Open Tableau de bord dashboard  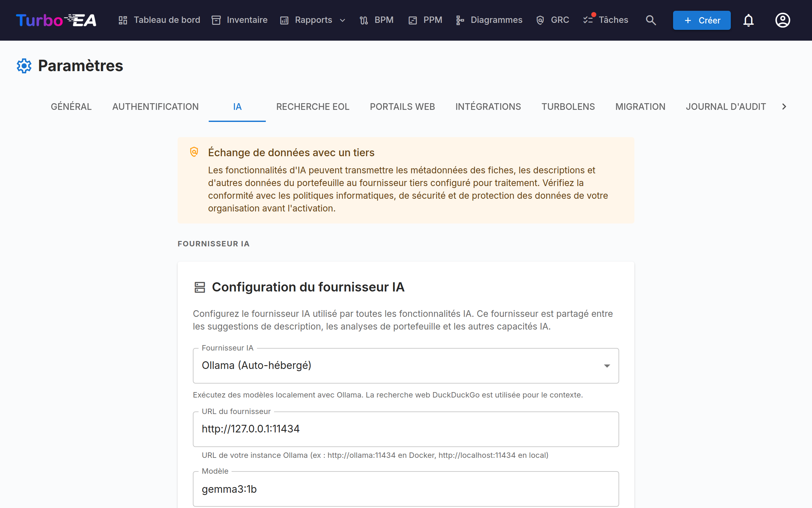[x=159, y=20]
